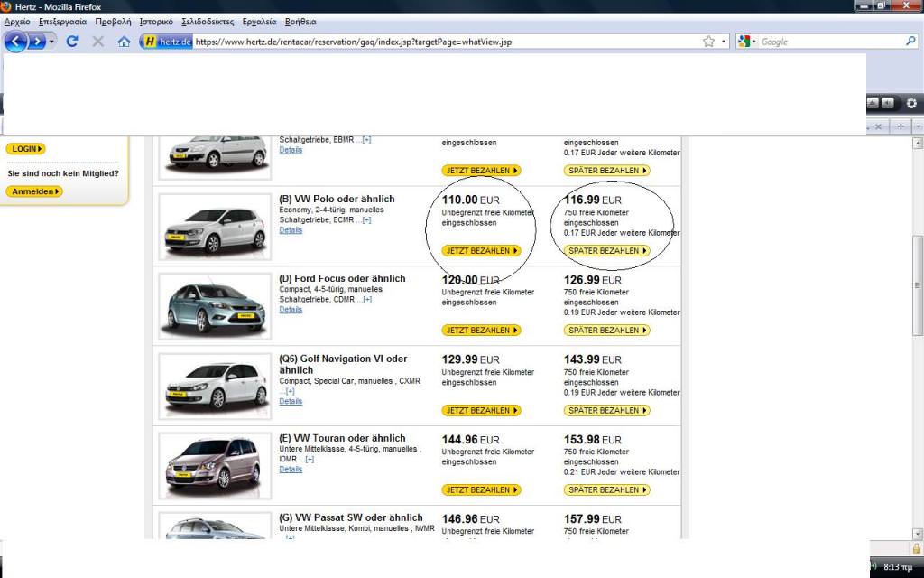Image resolution: width=924 pixels, height=578 pixels.
Task: Click the yellow Anmelden button
Action: 34,191
